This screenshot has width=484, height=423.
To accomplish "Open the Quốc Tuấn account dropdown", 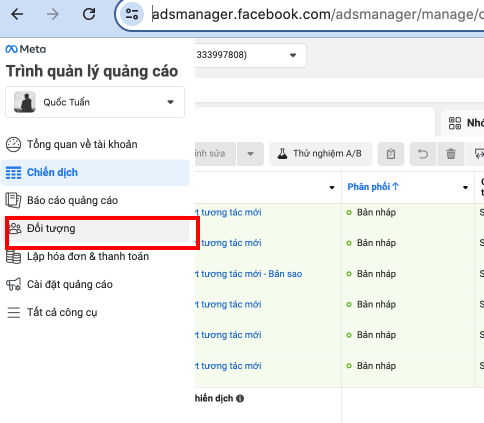I will click(95, 102).
